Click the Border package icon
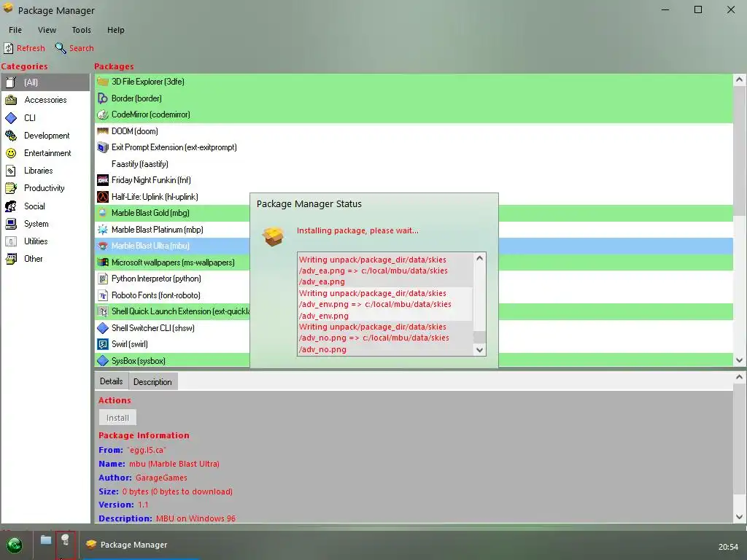 [103, 98]
